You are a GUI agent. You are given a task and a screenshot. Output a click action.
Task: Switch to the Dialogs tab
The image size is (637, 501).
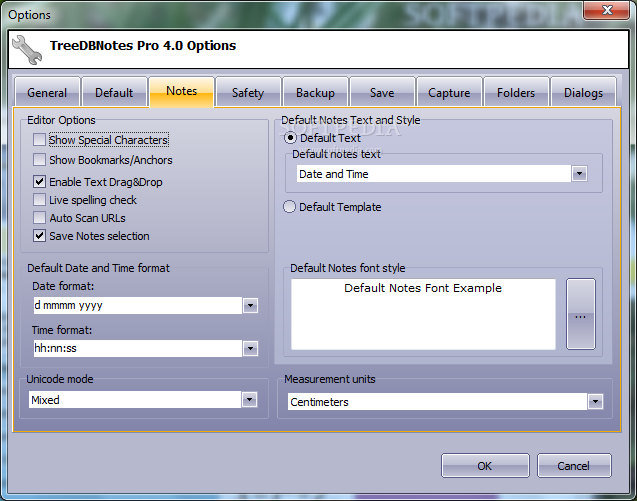click(583, 93)
